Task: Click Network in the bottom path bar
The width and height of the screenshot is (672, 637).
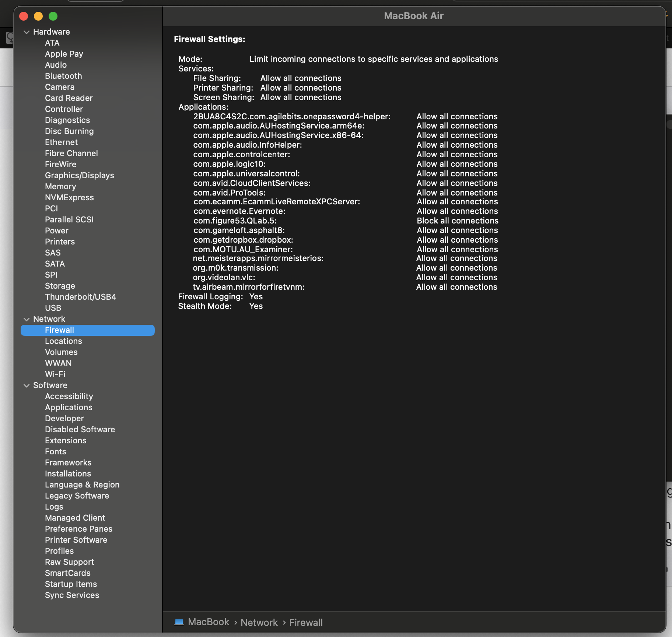Action: tap(259, 622)
